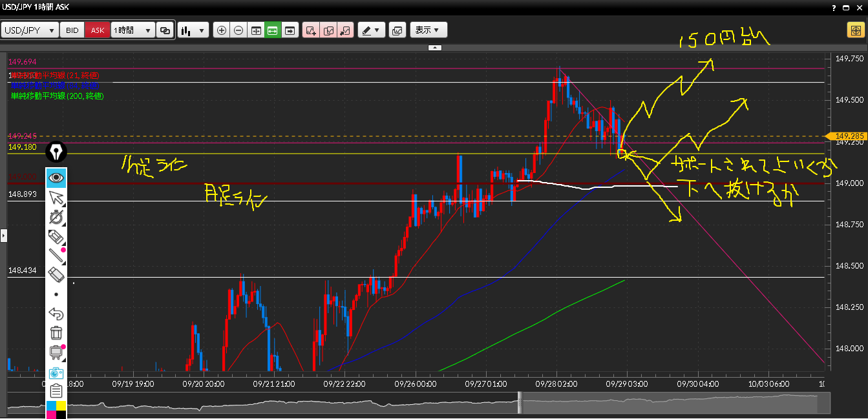Click the 148.434 line label

click(21, 271)
